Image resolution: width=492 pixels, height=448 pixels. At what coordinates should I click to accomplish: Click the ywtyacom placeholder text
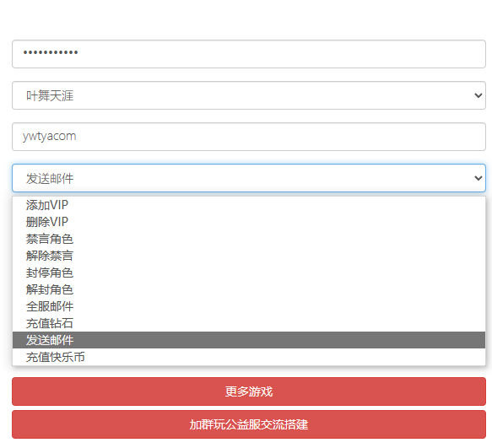(49, 137)
